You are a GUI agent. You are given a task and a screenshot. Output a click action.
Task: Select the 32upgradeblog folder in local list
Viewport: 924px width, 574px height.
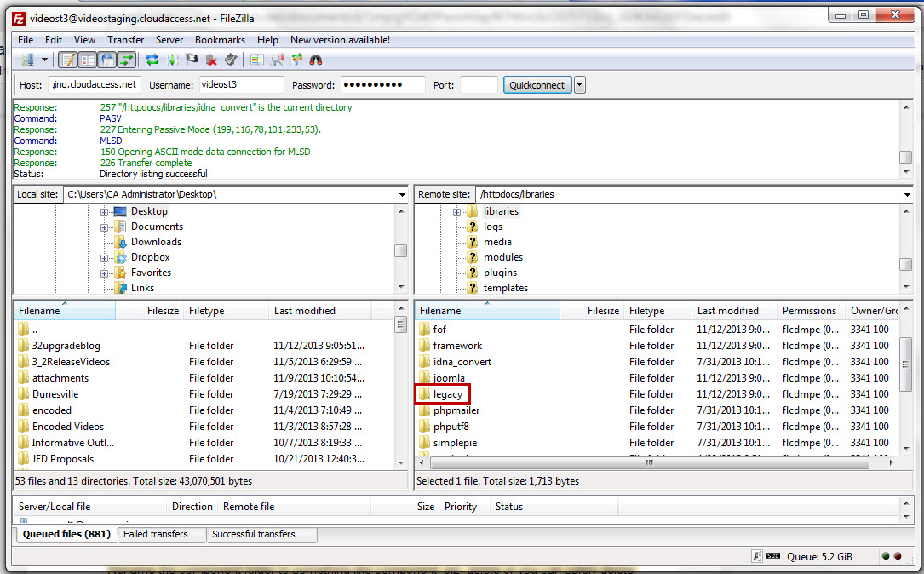[x=66, y=346]
